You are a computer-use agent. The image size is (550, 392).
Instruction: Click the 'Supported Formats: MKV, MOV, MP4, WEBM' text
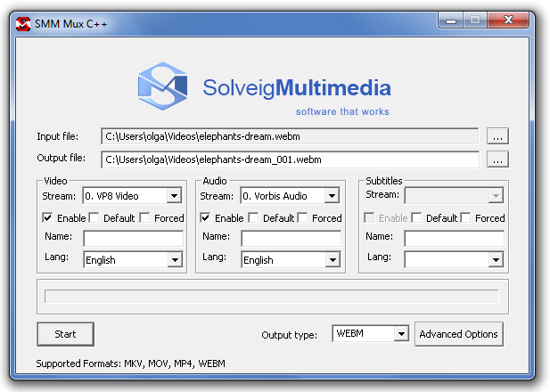point(130,363)
